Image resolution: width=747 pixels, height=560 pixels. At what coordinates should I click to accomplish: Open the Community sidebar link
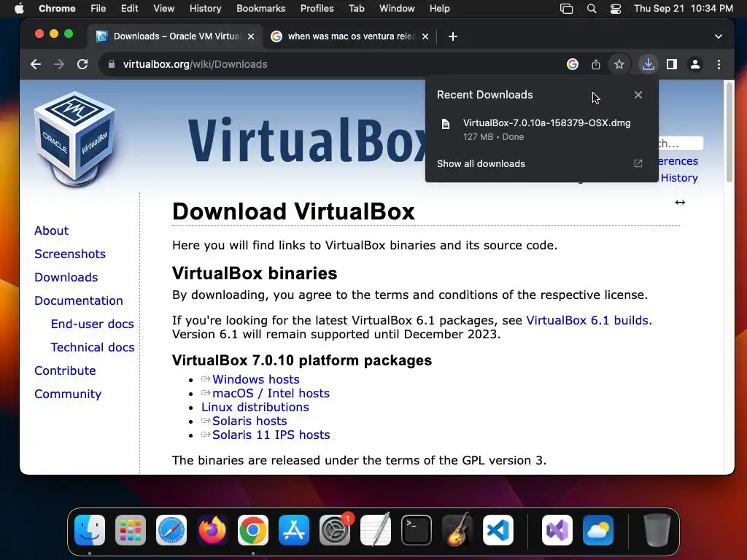(x=68, y=394)
